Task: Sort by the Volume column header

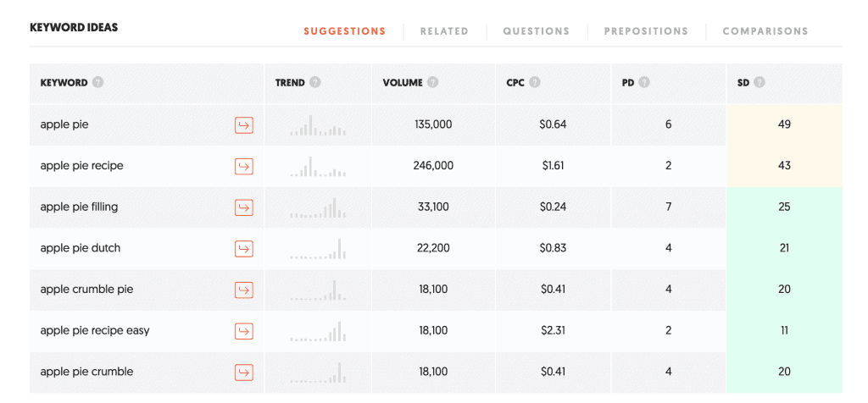Action: [x=403, y=83]
